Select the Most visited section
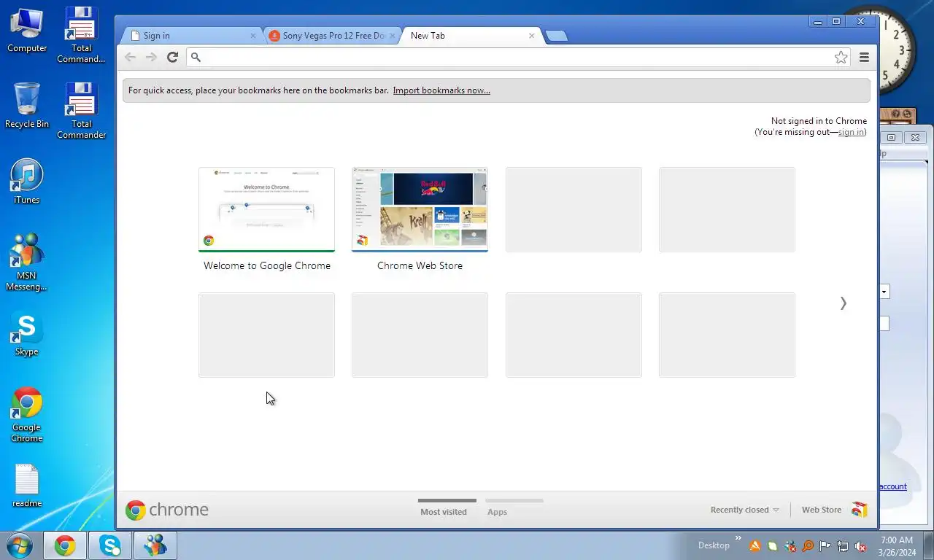This screenshot has height=560, width=934. tap(444, 512)
